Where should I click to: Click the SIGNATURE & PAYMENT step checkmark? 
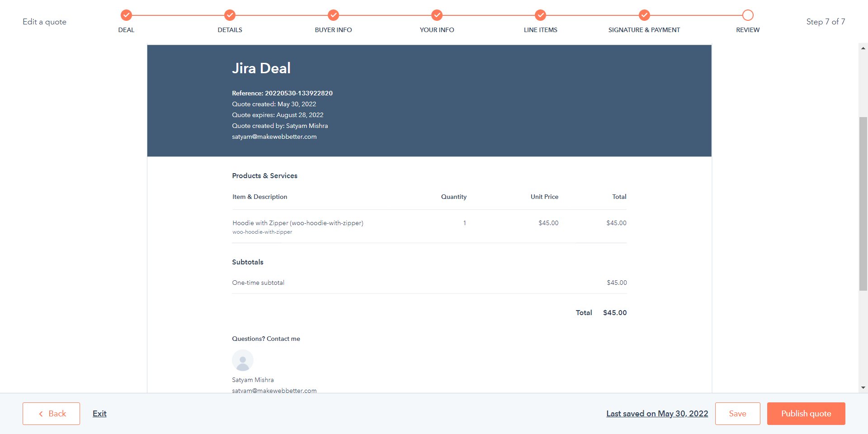point(644,15)
